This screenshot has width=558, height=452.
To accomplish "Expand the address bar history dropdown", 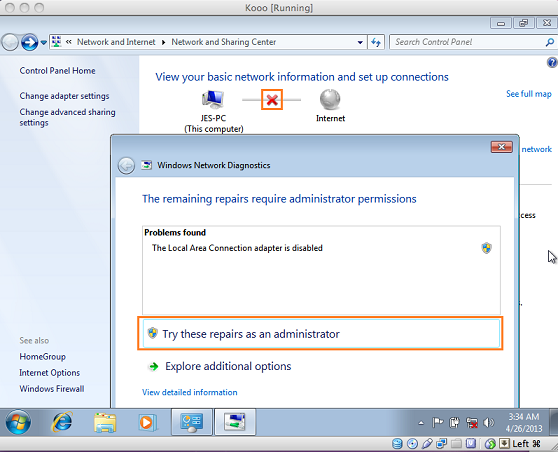I will (x=360, y=42).
